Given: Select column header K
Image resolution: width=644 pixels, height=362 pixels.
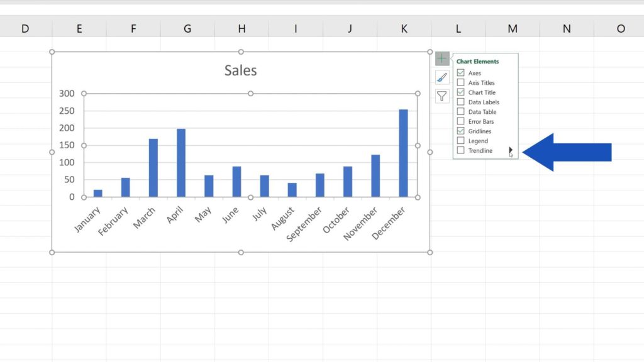Looking at the screenshot, I should click(x=404, y=28).
